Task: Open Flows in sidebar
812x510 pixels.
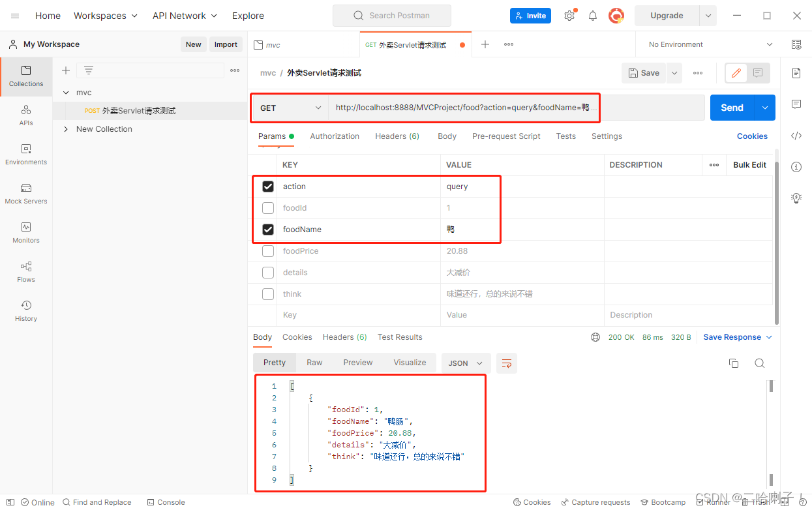Action: [26, 272]
